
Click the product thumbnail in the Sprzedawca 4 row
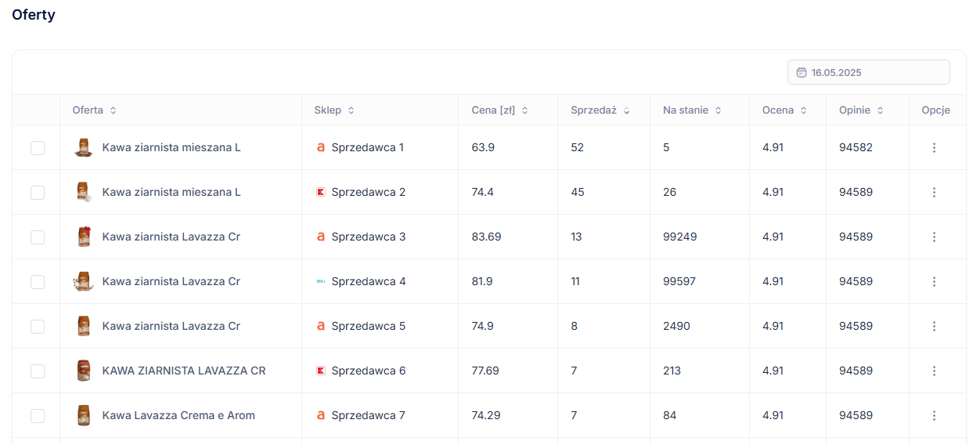click(83, 281)
